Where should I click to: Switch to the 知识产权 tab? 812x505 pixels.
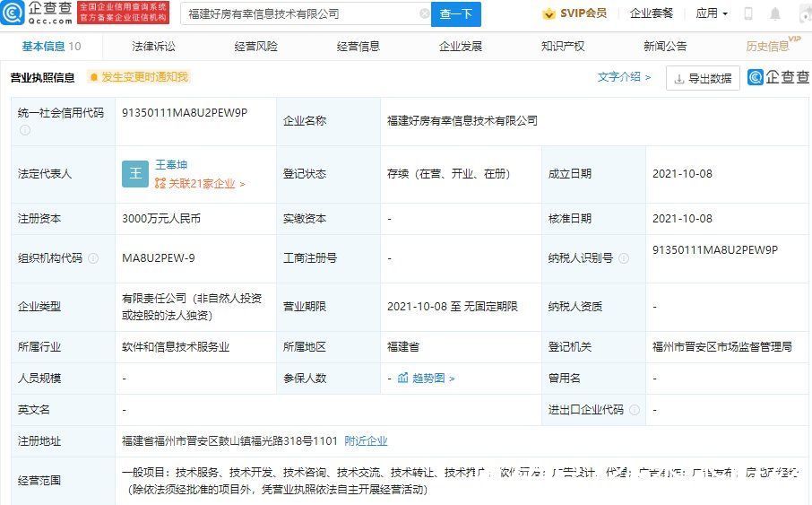coord(563,46)
